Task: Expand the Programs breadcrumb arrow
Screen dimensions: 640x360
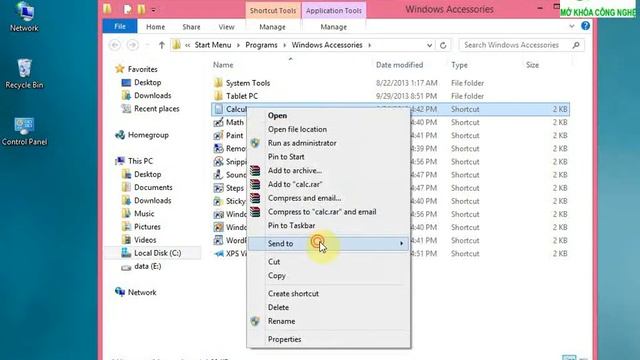Action: pyautogui.click(x=284, y=45)
